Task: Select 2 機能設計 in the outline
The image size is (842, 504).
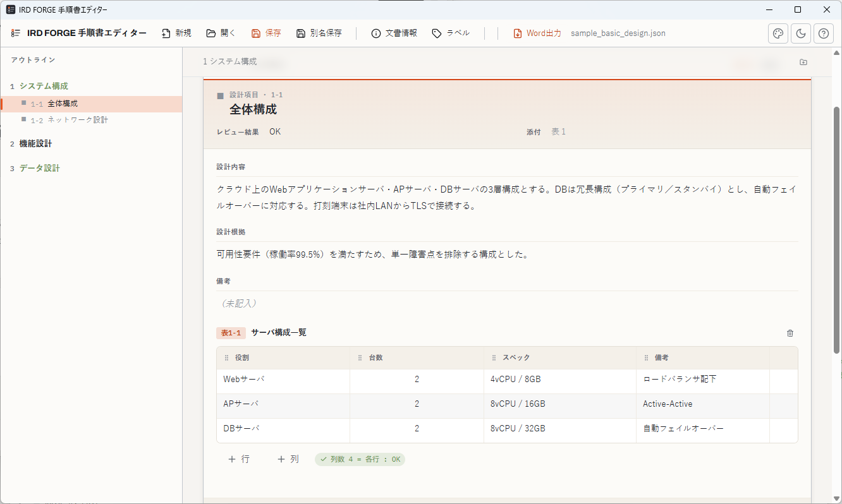Action: (35, 144)
